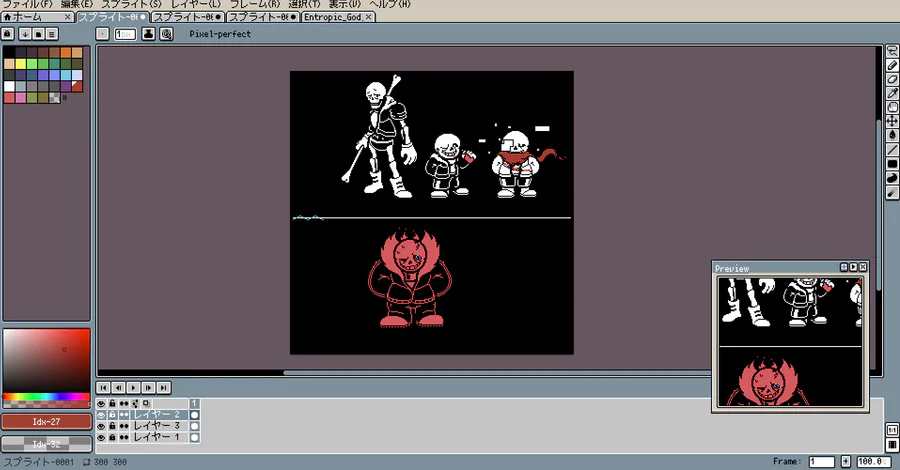Click the 1:1 zoom icon at bottom right
This screenshot has height=470, width=900.
[x=893, y=430]
